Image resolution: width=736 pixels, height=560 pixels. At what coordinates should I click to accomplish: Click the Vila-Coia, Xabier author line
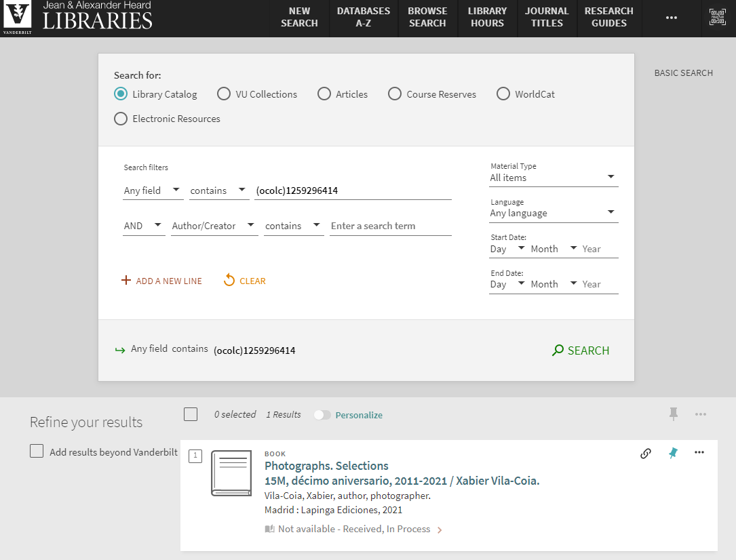tap(347, 496)
